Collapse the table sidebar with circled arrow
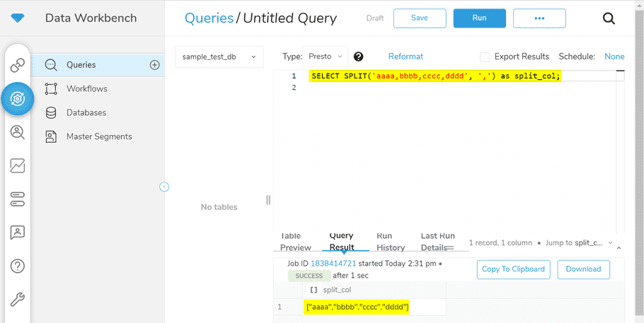The height and width of the screenshot is (323, 644). [x=164, y=187]
